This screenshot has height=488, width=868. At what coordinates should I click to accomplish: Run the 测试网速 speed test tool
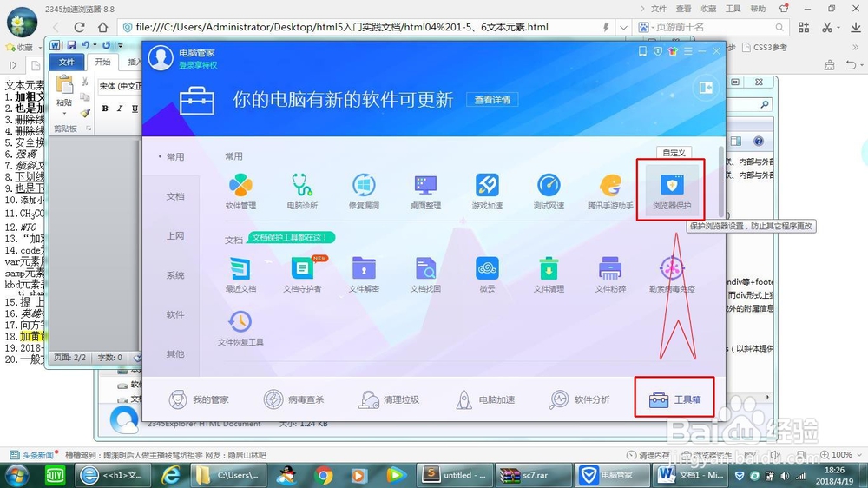tap(549, 192)
